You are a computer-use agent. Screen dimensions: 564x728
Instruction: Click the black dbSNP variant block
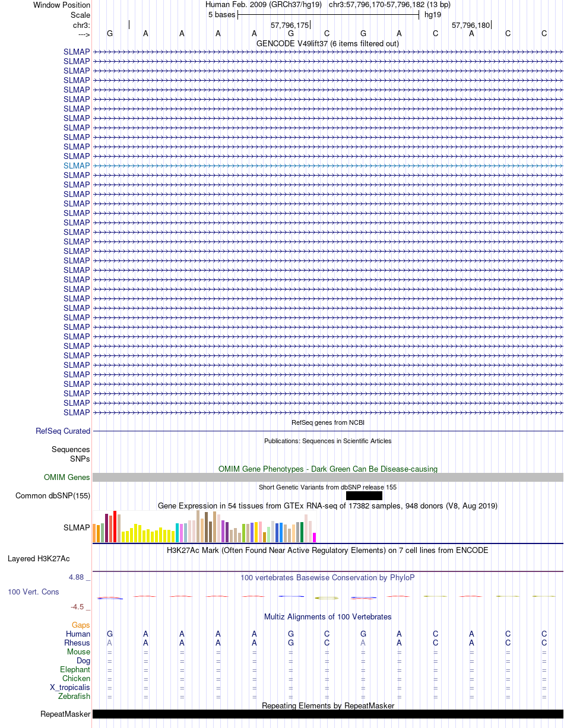coord(364,495)
